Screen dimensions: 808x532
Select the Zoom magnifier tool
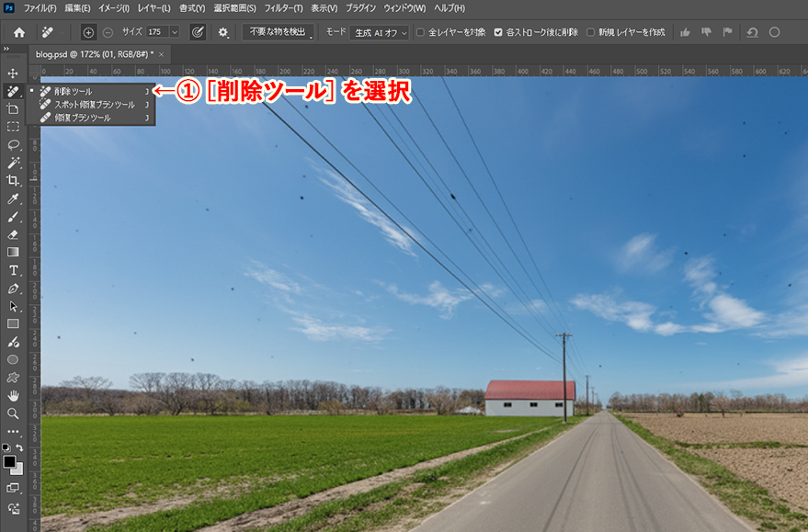[13, 413]
